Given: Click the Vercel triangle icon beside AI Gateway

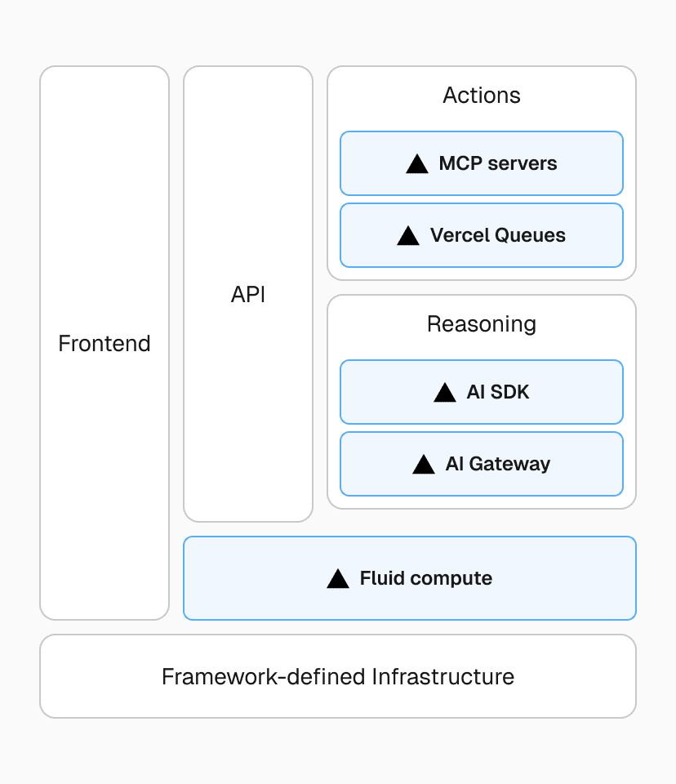Looking at the screenshot, I should pos(423,464).
